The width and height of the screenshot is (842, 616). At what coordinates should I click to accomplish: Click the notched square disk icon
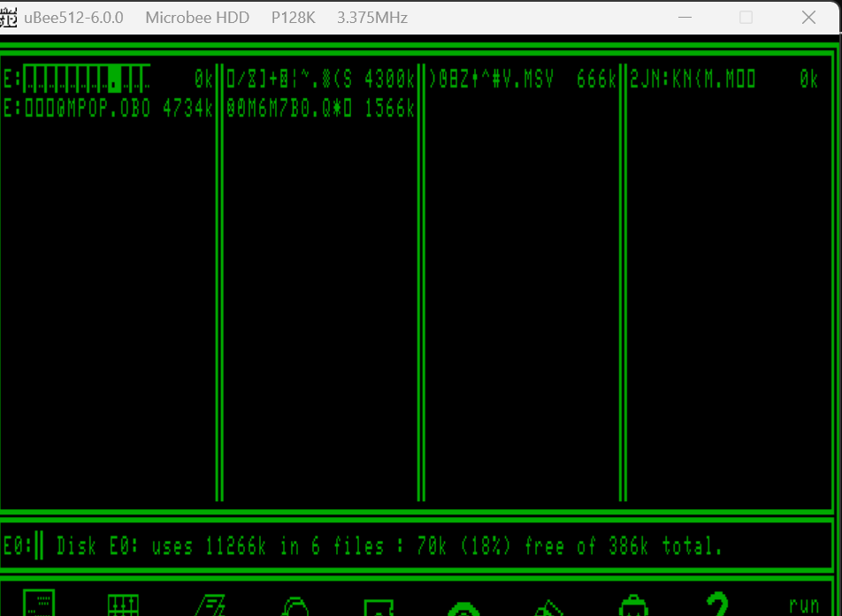pos(379,607)
